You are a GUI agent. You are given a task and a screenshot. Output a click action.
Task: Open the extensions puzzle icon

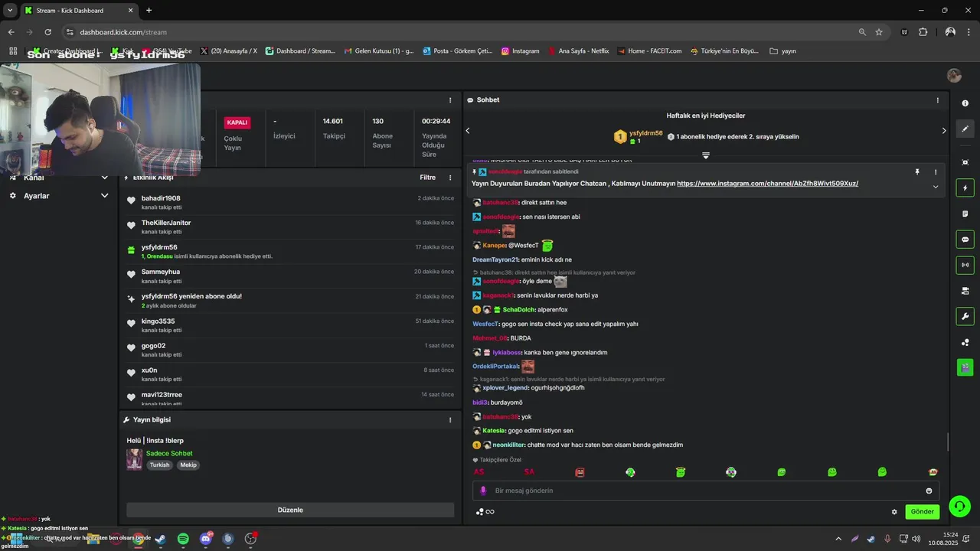(x=923, y=32)
